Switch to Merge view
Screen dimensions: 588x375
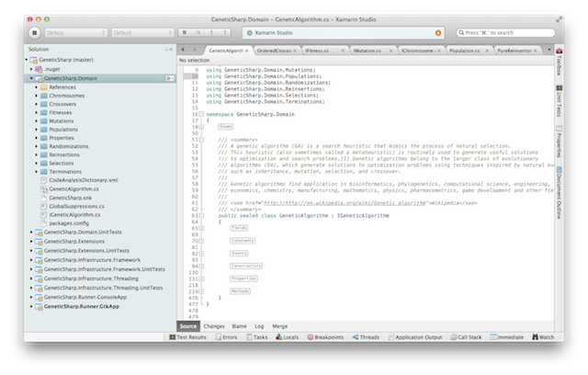(279, 326)
